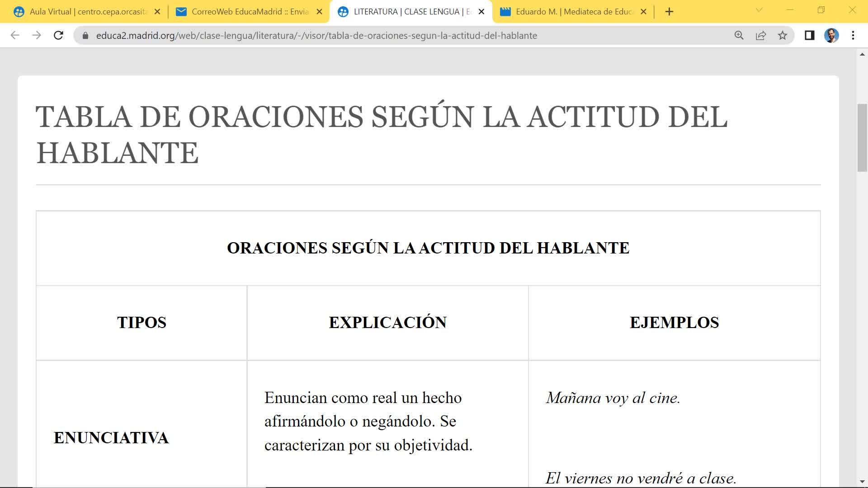Click the browser back arrow
Screen dimensions: 868x488
[x=15, y=35]
